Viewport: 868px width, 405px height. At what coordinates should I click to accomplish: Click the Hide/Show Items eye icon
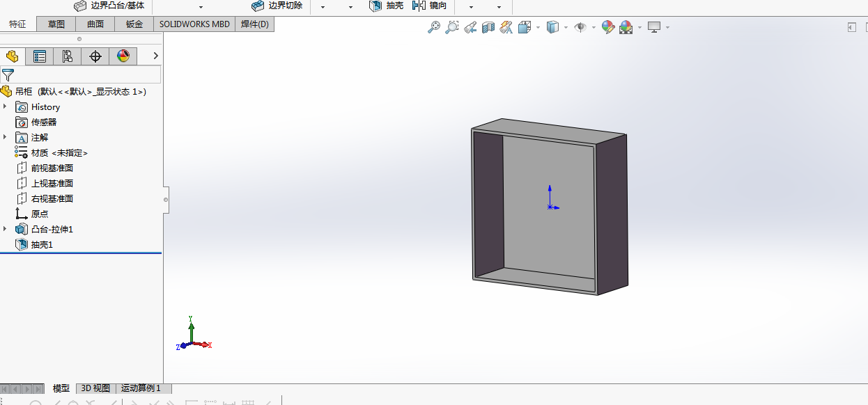[x=580, y=27]
